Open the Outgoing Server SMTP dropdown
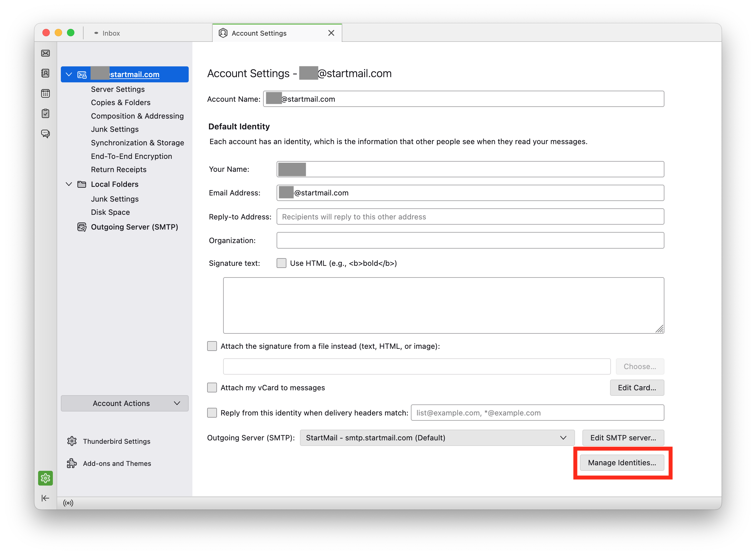Screen dimensions: 756x555 coord(437,438)
